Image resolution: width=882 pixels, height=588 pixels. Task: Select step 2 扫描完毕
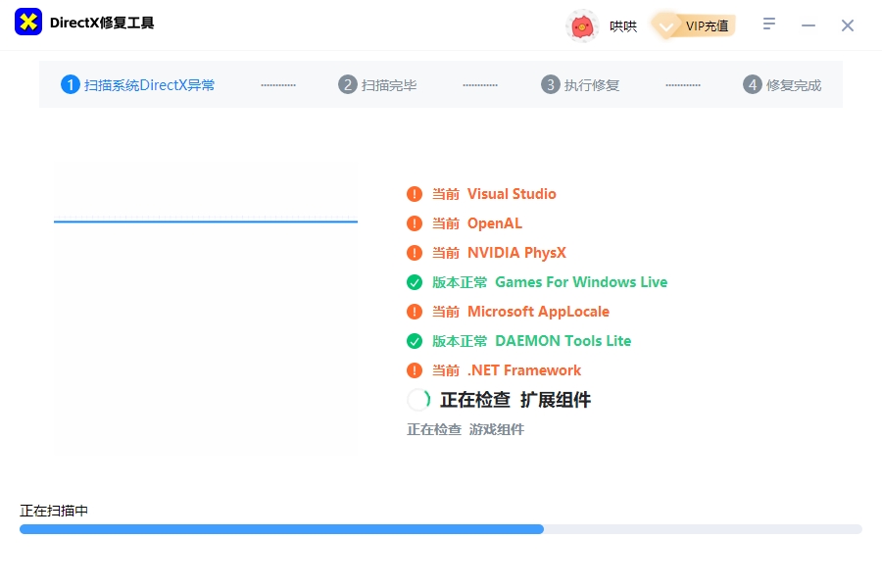377,85
